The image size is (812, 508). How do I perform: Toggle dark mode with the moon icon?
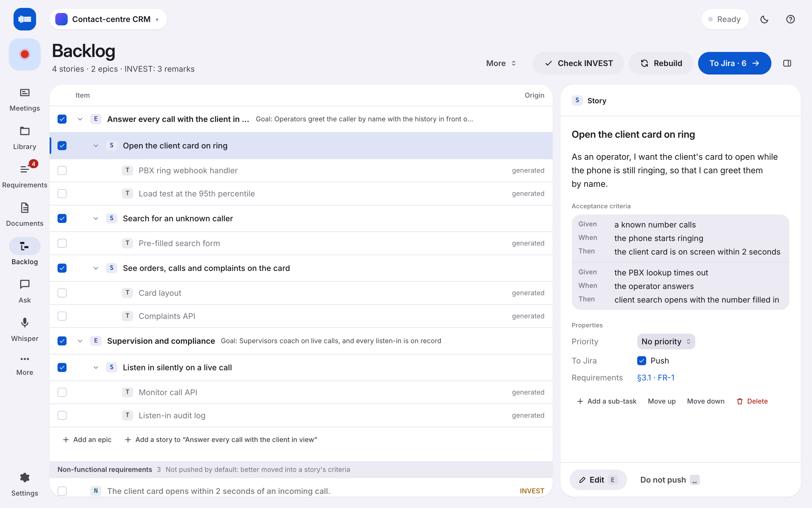764,19
